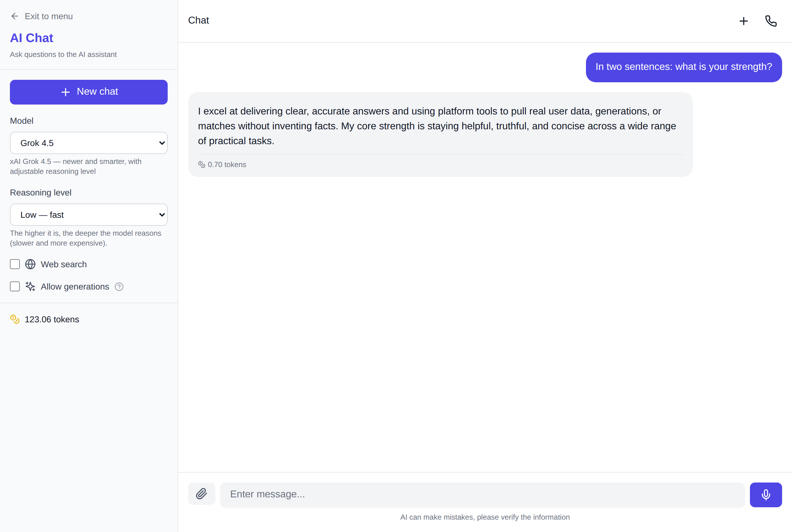Image resolution: width=792 pixels, height=532 pixels.
Task: Open the Model dropdown showing Grok 4.5
Action: (x=88, y=143)
